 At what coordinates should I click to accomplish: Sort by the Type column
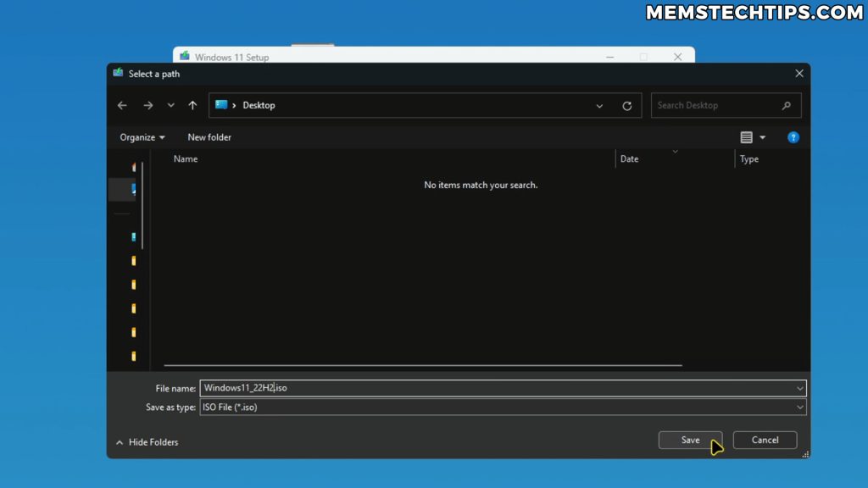tap(749, 158)
